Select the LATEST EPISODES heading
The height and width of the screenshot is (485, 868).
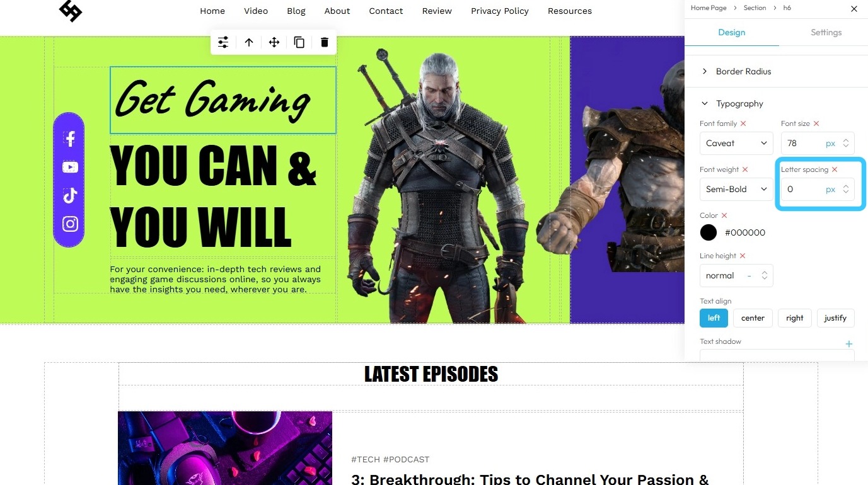[431, 374]
